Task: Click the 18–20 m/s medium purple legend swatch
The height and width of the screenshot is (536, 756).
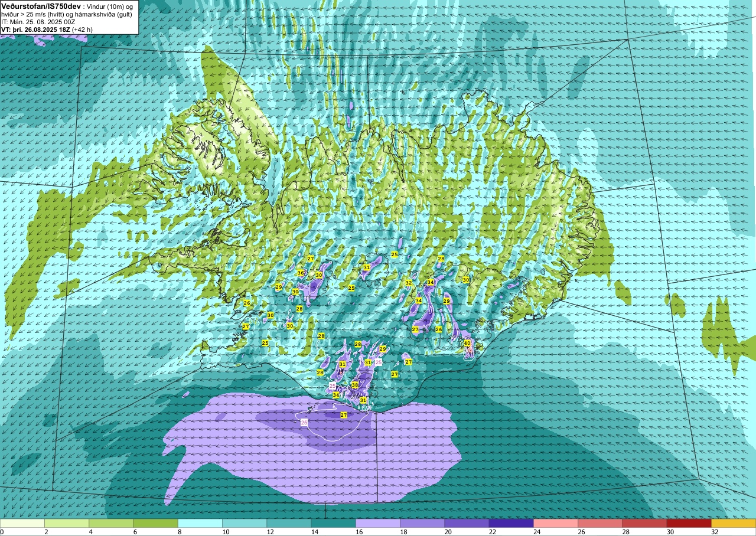Action: click(x=422, y=523)
